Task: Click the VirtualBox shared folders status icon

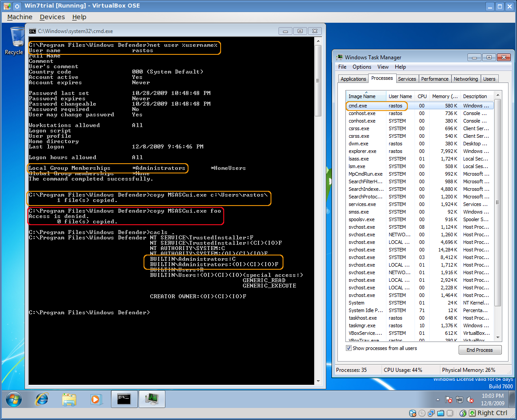Action: click(x=440, y=413)
